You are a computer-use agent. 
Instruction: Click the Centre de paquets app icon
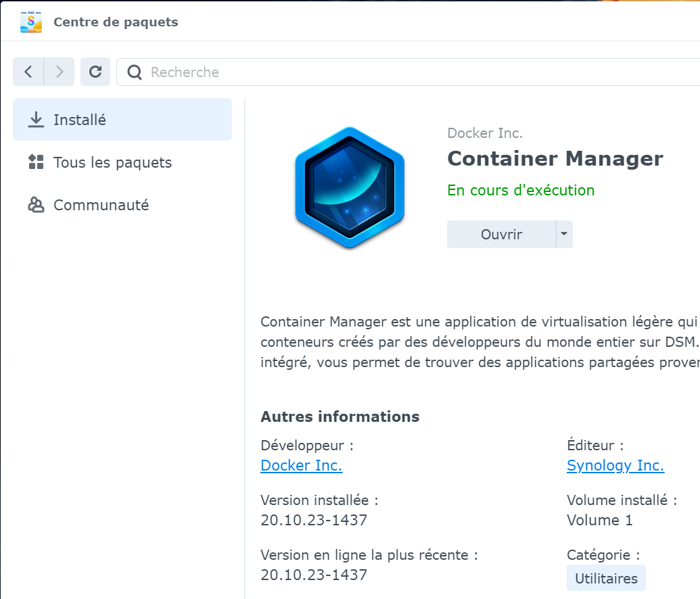[x=31, y=22]
